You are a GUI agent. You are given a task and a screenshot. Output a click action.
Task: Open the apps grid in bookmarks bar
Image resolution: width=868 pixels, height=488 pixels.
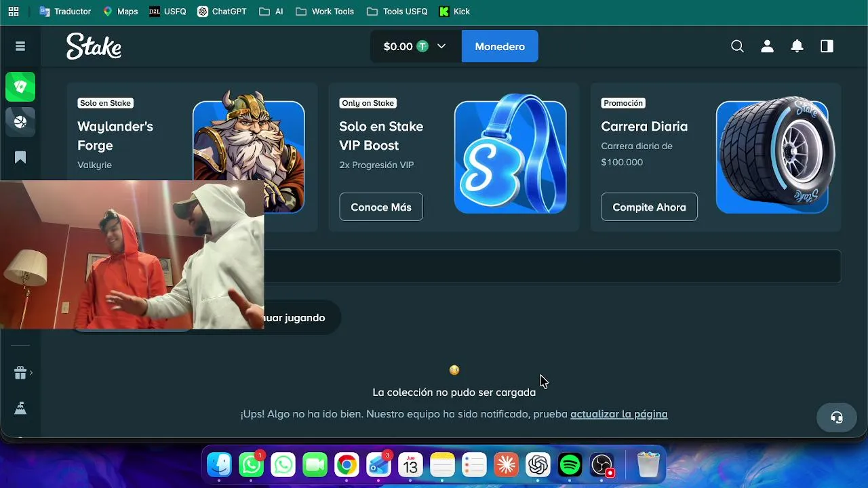click(x=14, y=12)
